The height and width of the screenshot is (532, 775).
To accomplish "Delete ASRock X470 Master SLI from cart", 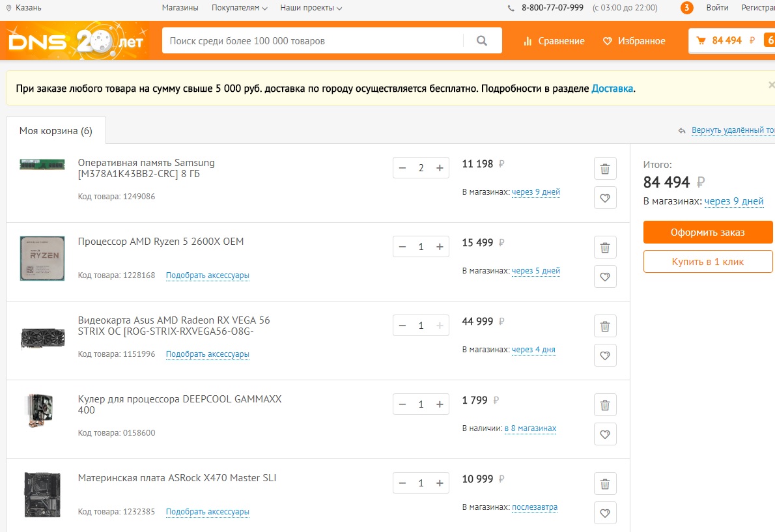I will [x=605, y=484].
